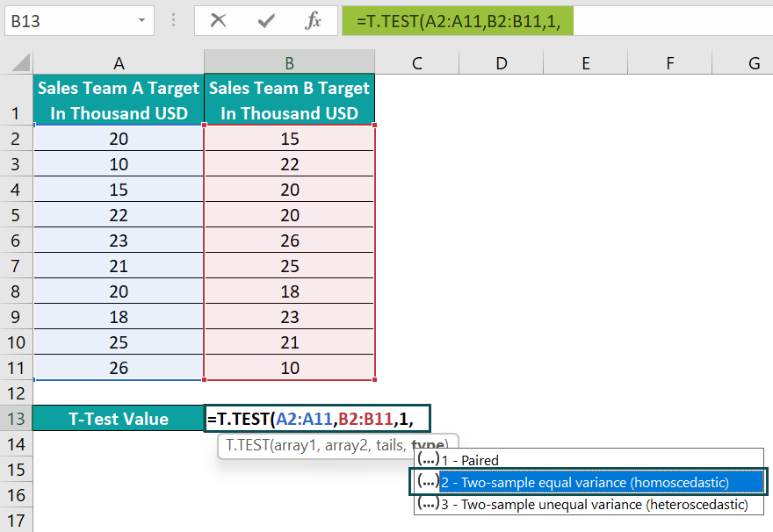Image resolution: width=773 pixels, height=532 pixels.
Task: Click the 'T-Test Value' cell
Action: pyautogui.click(x=119, y=419)
